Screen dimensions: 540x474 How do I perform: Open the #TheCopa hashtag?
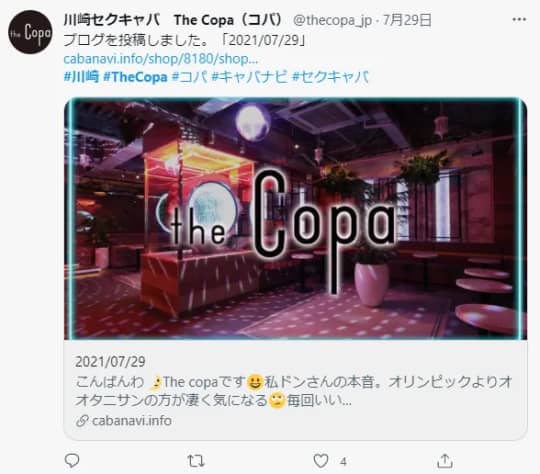pyautogui.click(x=135, y=77)
